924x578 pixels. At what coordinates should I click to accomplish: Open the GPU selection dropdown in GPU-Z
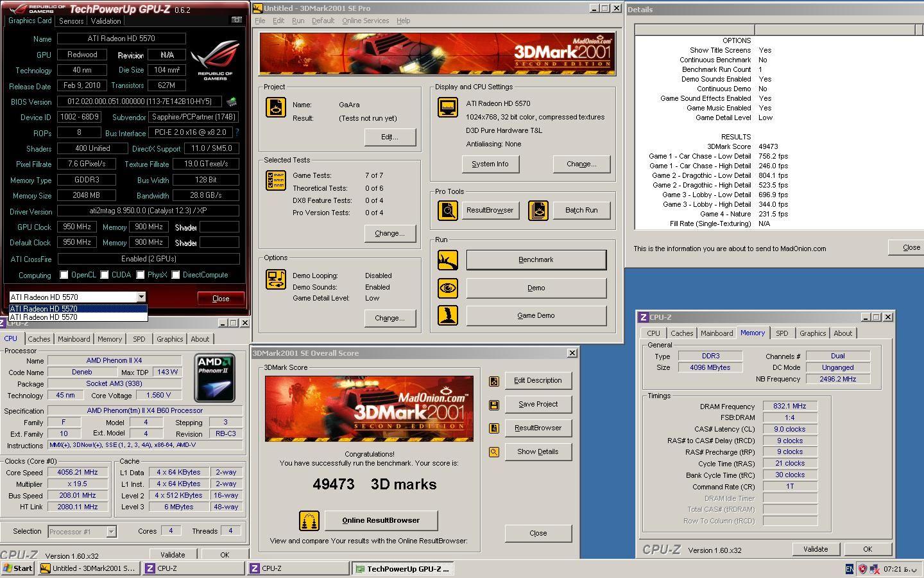tap(141, 297)
